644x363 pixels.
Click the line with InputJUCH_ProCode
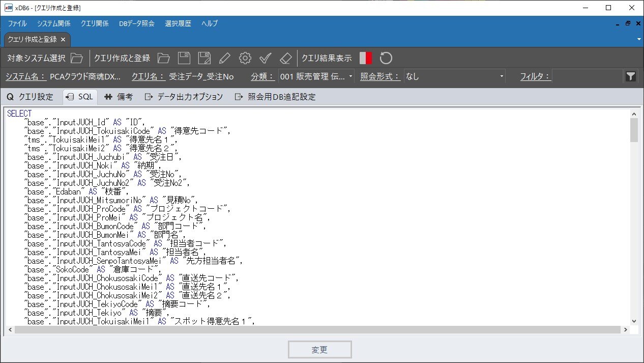click(x=127, y=209)
